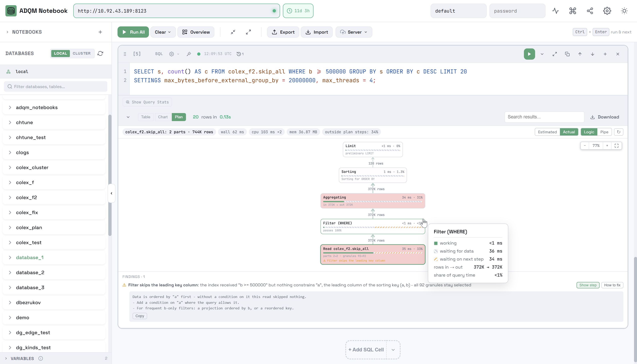Click the share icon in header
637x364 pixels.
tap(590, 11)
